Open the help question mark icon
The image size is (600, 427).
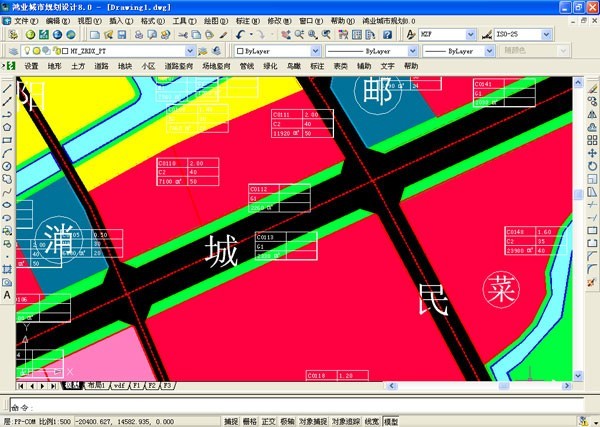coord(387,35)
